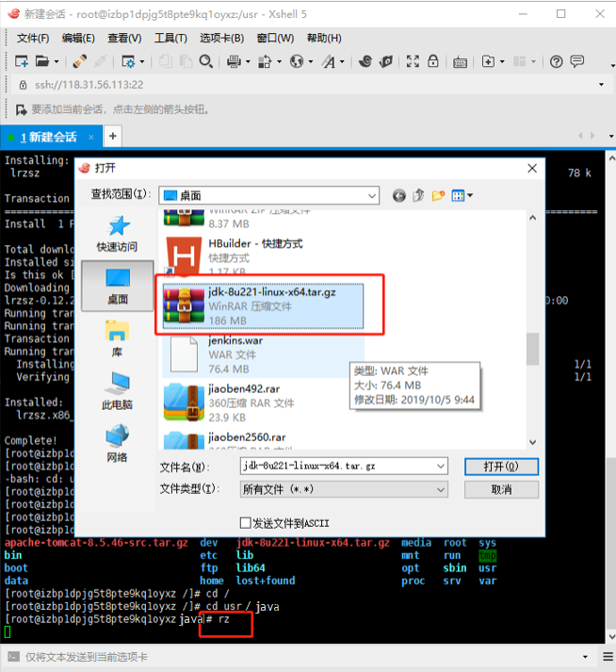Click the Help question mark icon

pos(556,61)
